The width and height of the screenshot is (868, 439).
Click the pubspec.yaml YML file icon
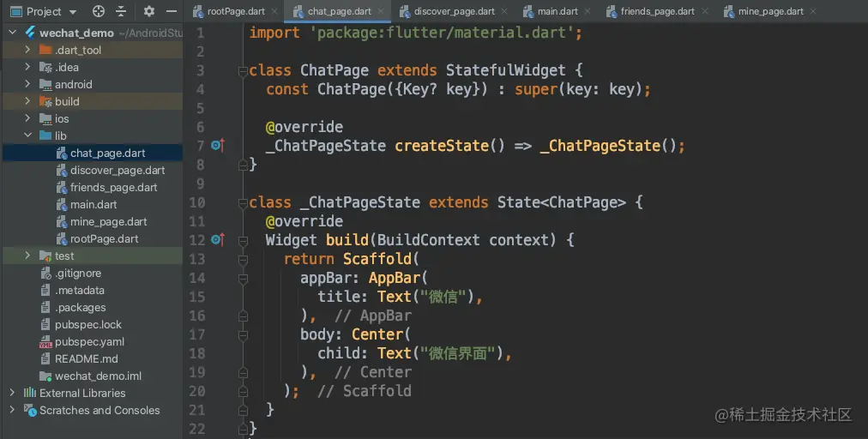pyautogui.click(x=45, y=342)
